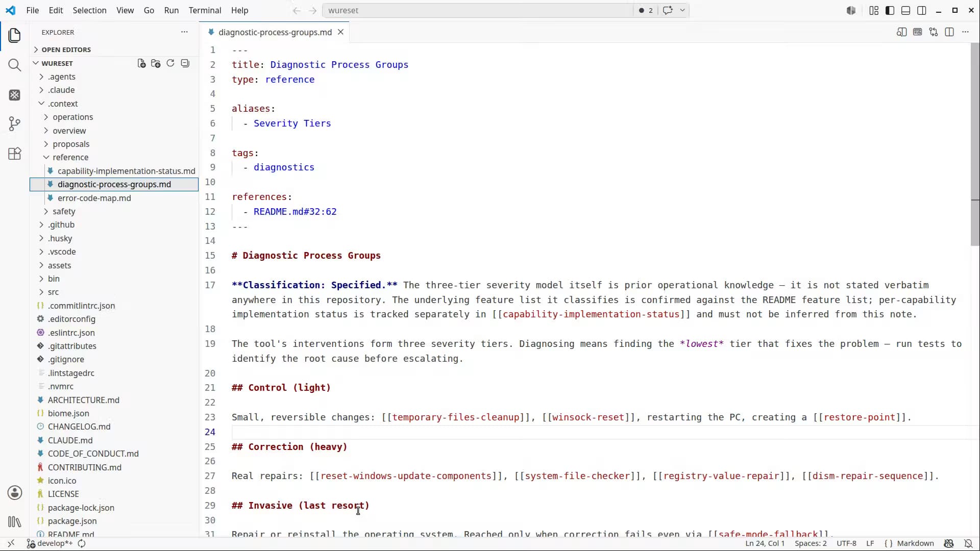This screenshot has height=551, width=980.
Task: Click synchronize changes icon in status bar
Action: [82, 543]
